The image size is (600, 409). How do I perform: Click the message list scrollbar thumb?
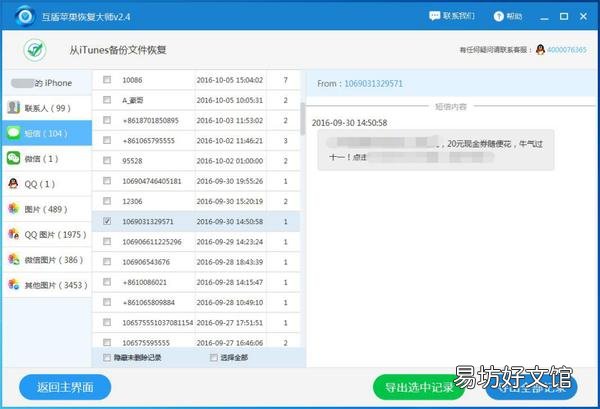[303, 119]
